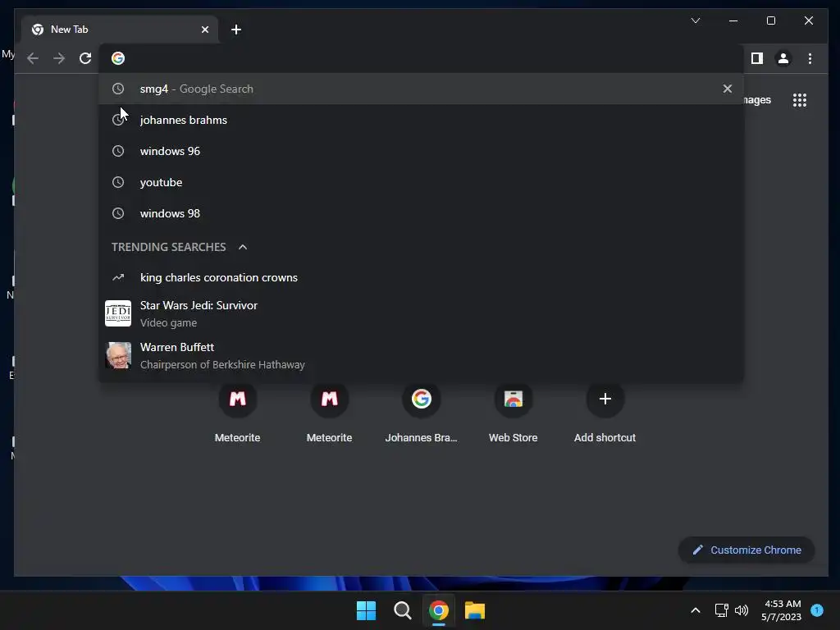Screen dimensions: 840x630
Task: Open the clock showing 4:53 AM
Action: pos(782,610)
